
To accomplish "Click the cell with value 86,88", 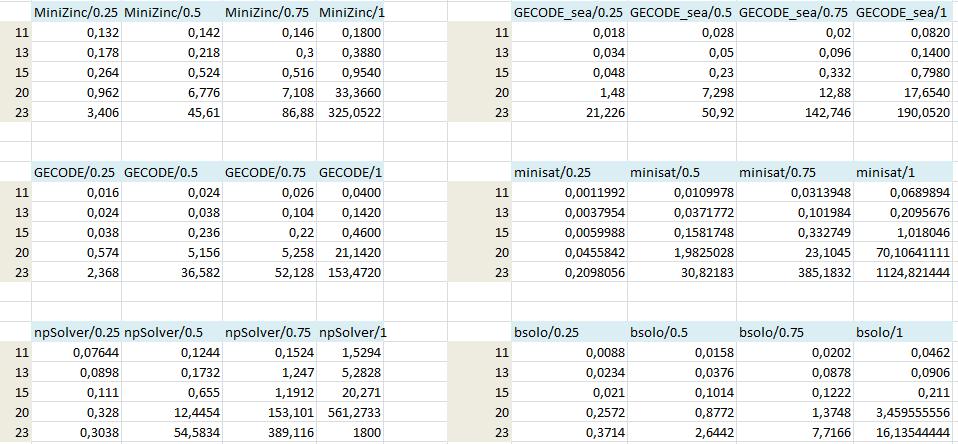I will 269,112.
